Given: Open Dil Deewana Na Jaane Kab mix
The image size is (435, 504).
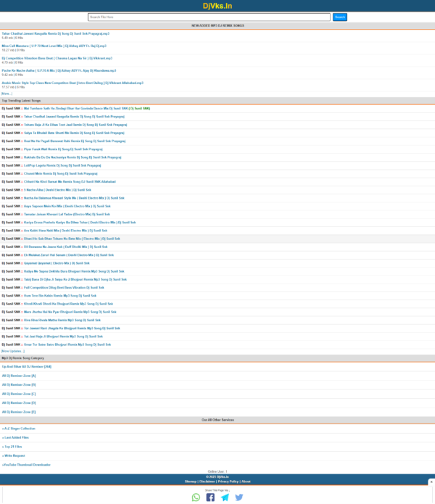Looking at the screenshot, I should click(x=65, y=247).
